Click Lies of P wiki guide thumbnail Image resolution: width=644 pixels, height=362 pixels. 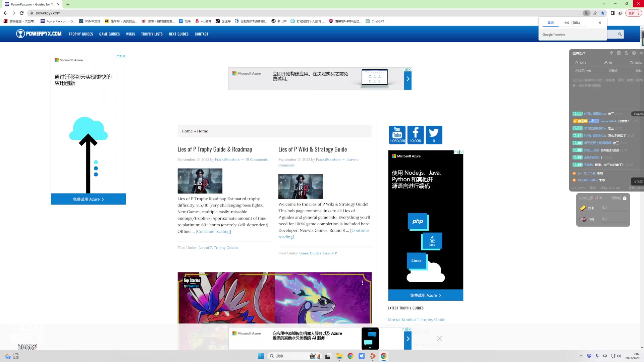click(301, 186)
